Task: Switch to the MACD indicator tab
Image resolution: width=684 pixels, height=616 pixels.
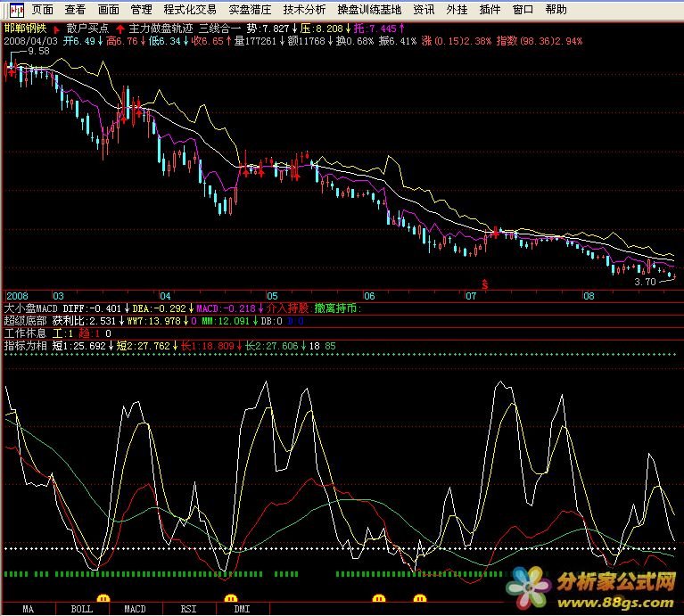Action: 136,609
